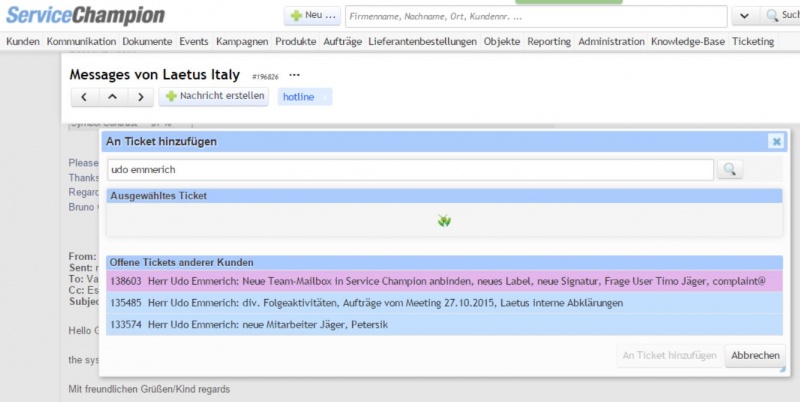Go to the previous message arrow
This screenshot has width=800, height=402.
point(84,97)
